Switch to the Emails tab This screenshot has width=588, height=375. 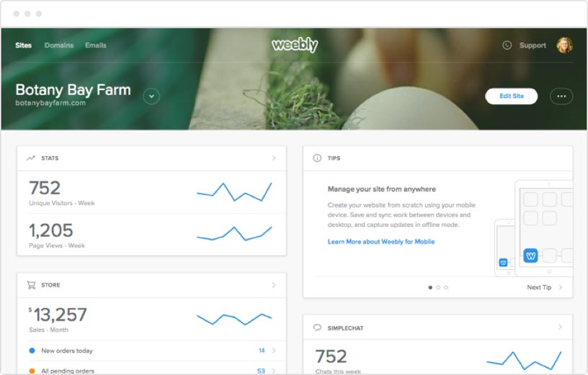(96, 45)
